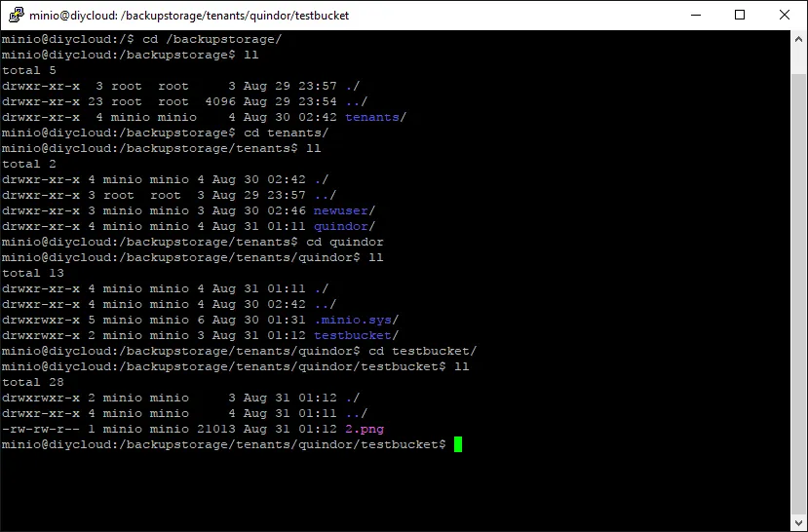Image resolution: width=808 pixels, height=532 pixels.
Task: Click the 'cd tenants/' command text
Action: click(x=286, y=133)
